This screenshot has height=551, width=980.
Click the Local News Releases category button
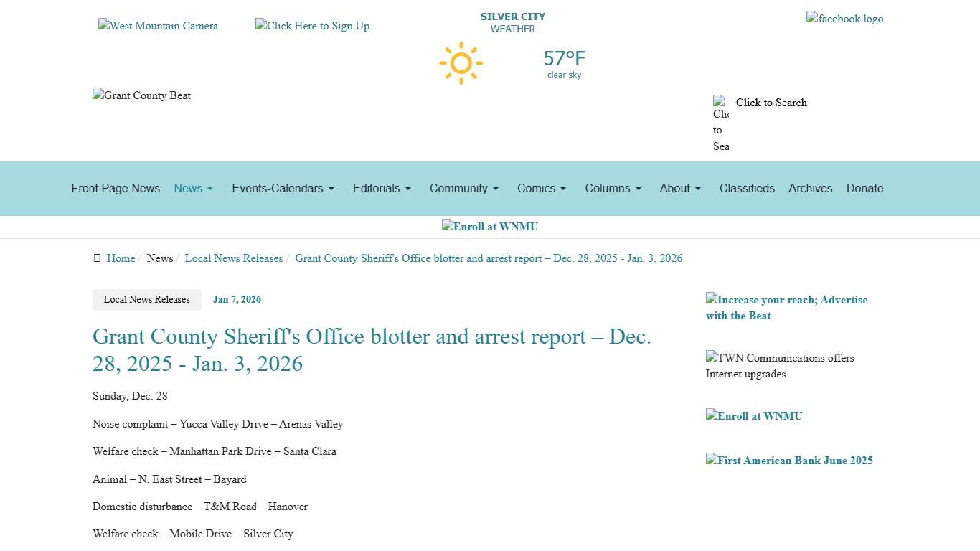click(146, 300)
